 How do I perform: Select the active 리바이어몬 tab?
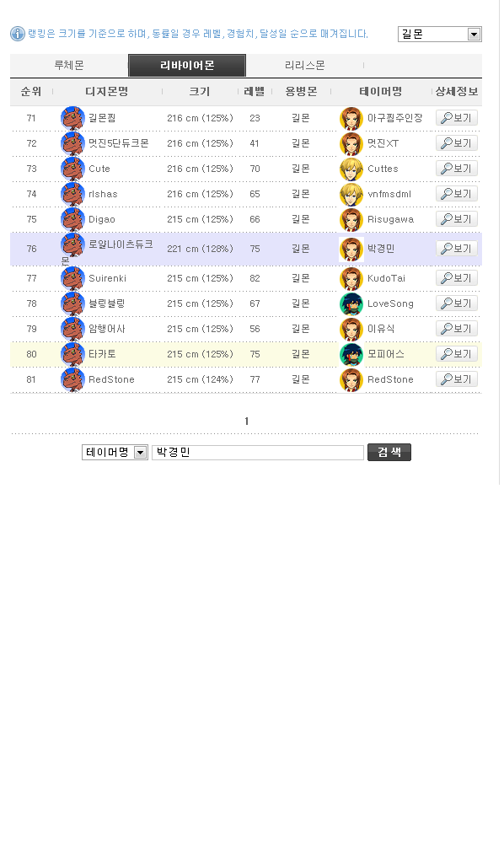coord(187,66)
